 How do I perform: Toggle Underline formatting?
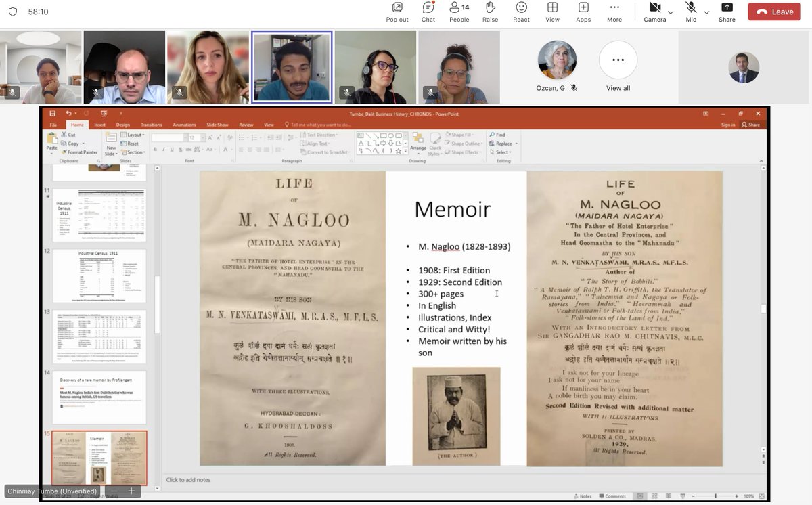172,149
